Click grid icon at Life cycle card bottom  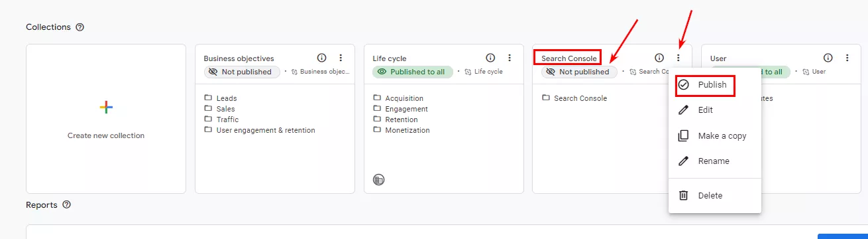379,179
